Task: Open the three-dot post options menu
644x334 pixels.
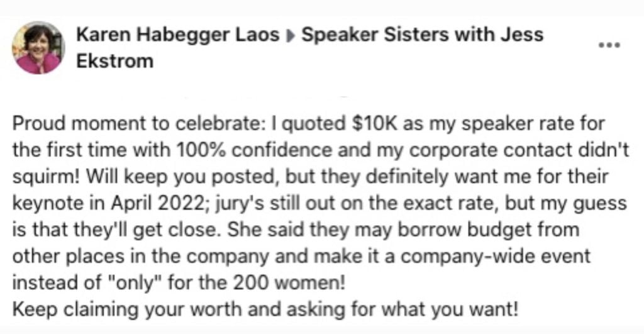Action: [609, 45]
